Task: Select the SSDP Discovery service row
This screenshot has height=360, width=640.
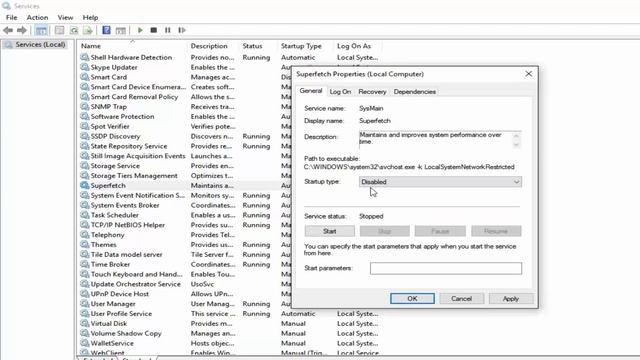Action: tap(115, 136)
